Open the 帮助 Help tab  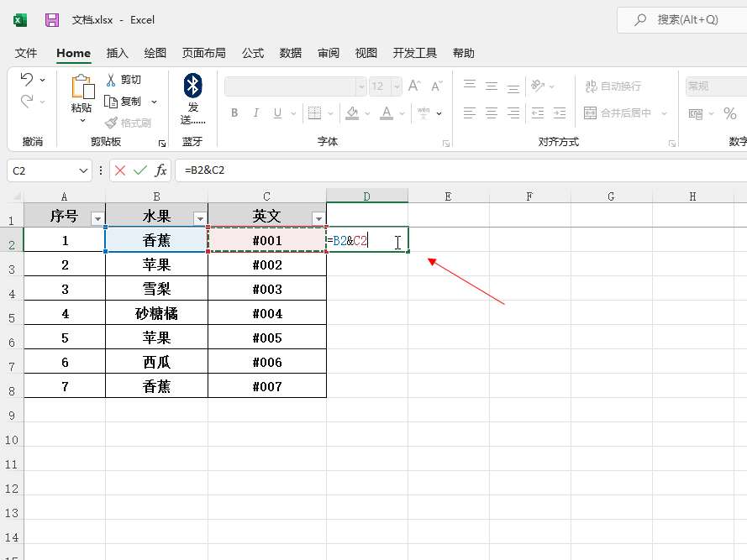[464, 53]
